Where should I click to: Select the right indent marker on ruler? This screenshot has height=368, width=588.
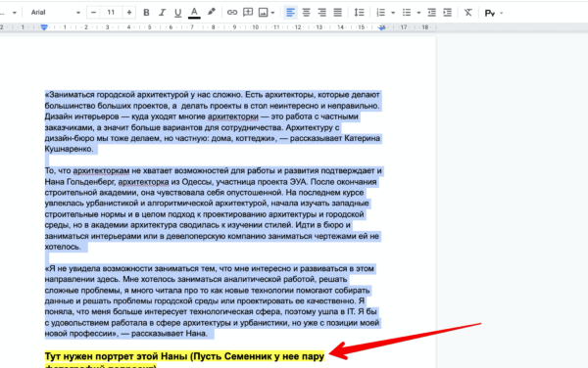382,27
